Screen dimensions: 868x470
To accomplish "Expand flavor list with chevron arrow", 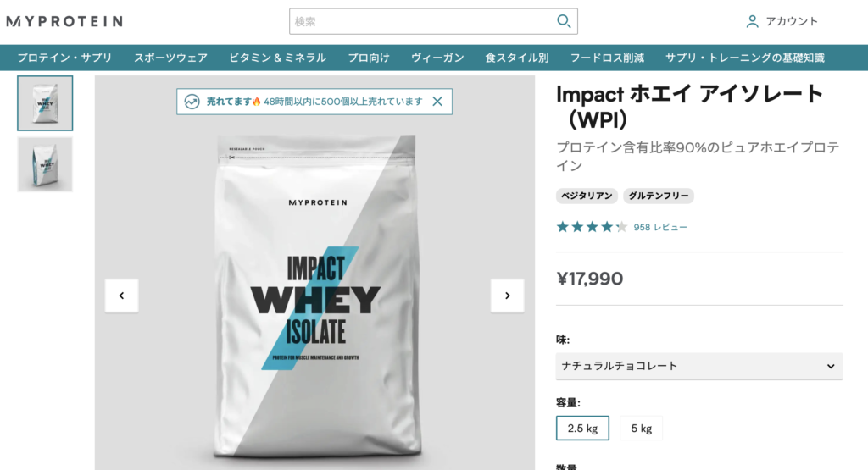I will coord(831,366).
